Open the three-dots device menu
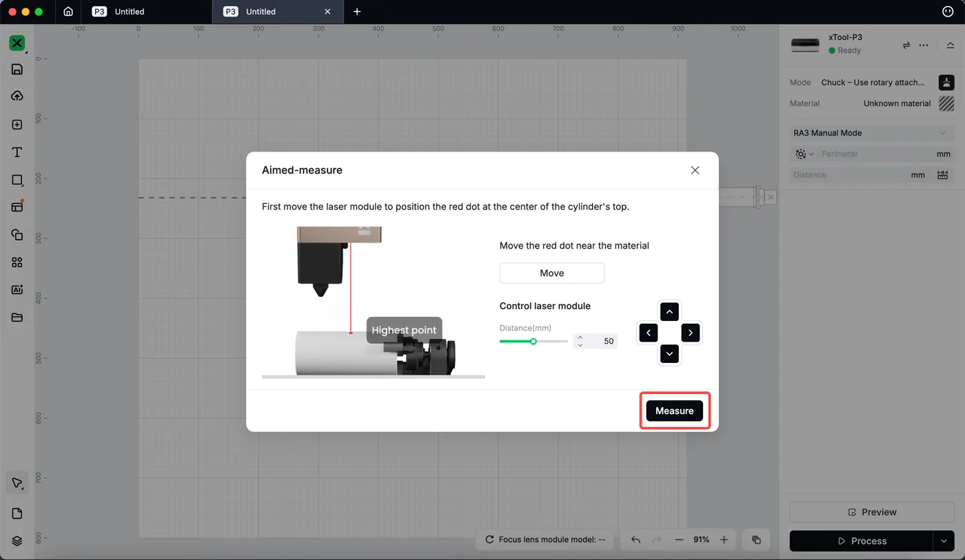 tap(924, 45)
